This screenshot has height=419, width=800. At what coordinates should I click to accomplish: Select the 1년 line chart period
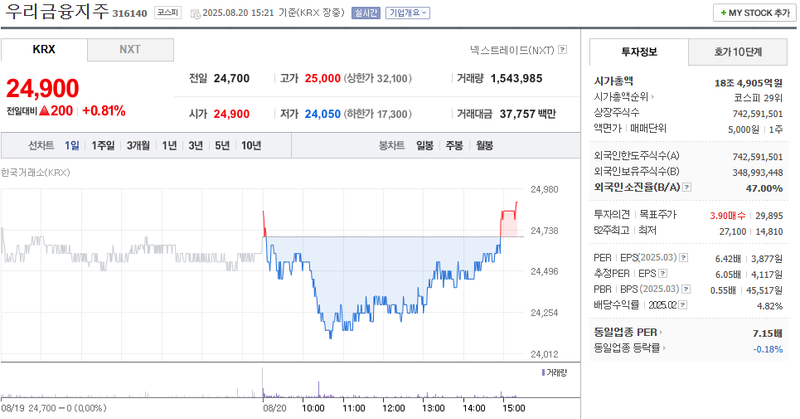tap(169, 145)
